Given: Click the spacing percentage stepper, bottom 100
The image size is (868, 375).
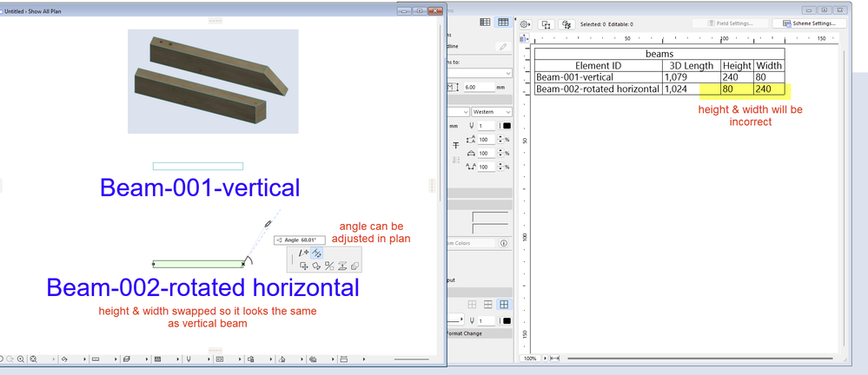Looking at the screenshot, I should [x=501, y=167].
